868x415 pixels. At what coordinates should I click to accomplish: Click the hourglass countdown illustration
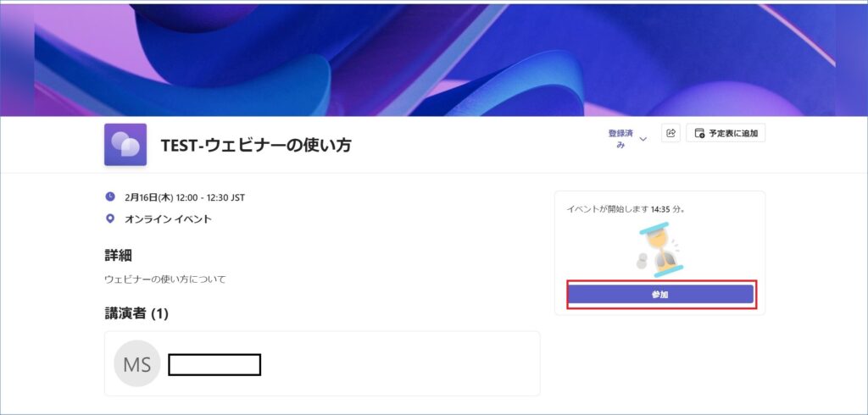coord(660,248)
